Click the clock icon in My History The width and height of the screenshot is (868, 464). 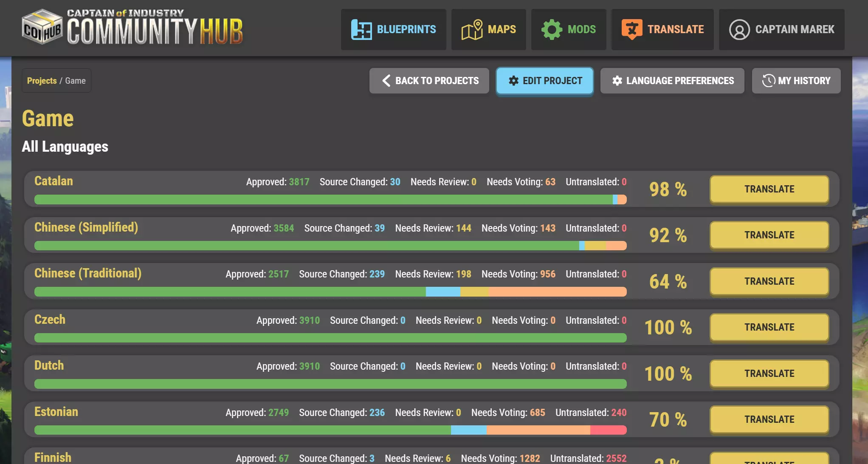(768, 81)
